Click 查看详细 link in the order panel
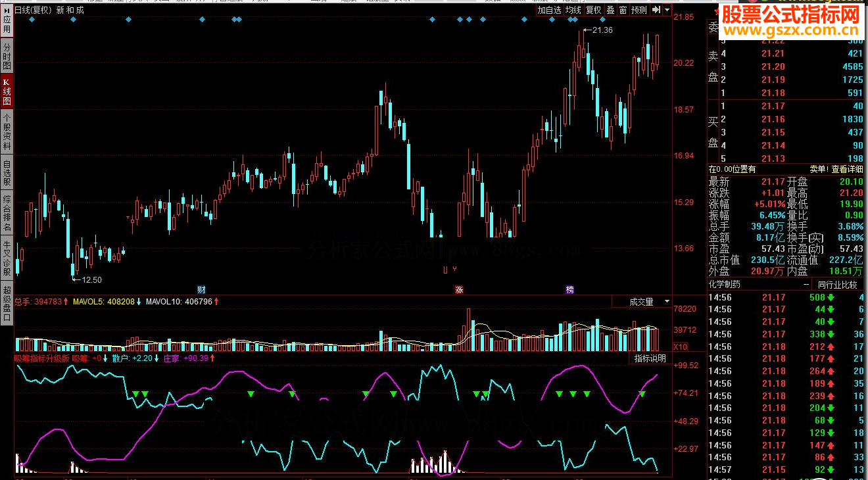 click(847, 169)
